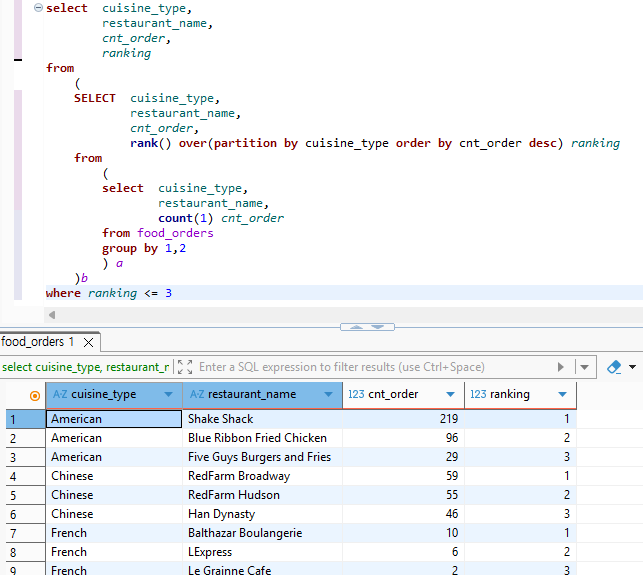Select the RedFarm Hudson cell
The height and width of the screenshot is (575, 643).
[262, 495]
